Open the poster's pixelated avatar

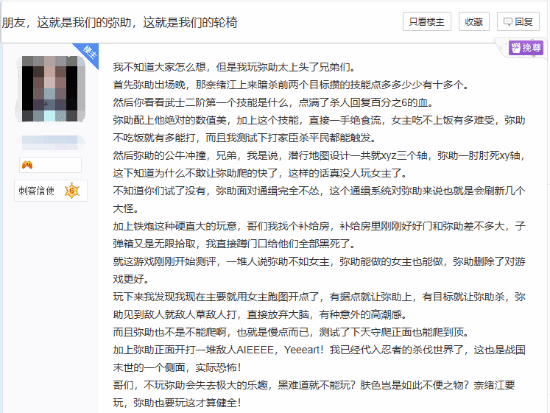click(x=50, y=89)
